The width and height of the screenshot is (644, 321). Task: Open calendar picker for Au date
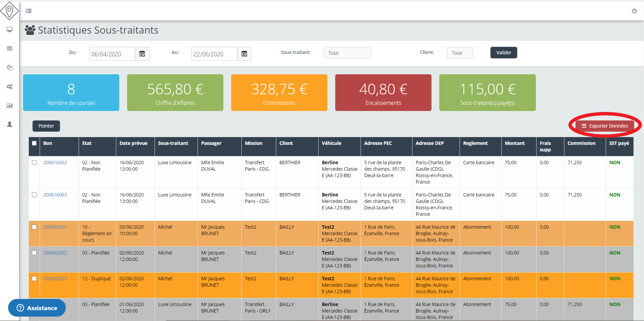click(x=244, y=54)
